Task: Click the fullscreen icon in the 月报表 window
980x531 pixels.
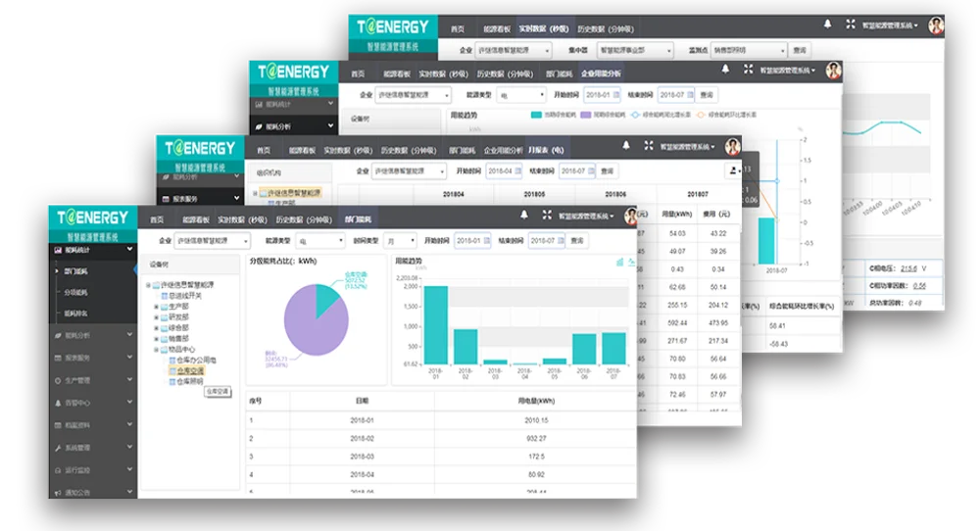Action: coord(649,146)
